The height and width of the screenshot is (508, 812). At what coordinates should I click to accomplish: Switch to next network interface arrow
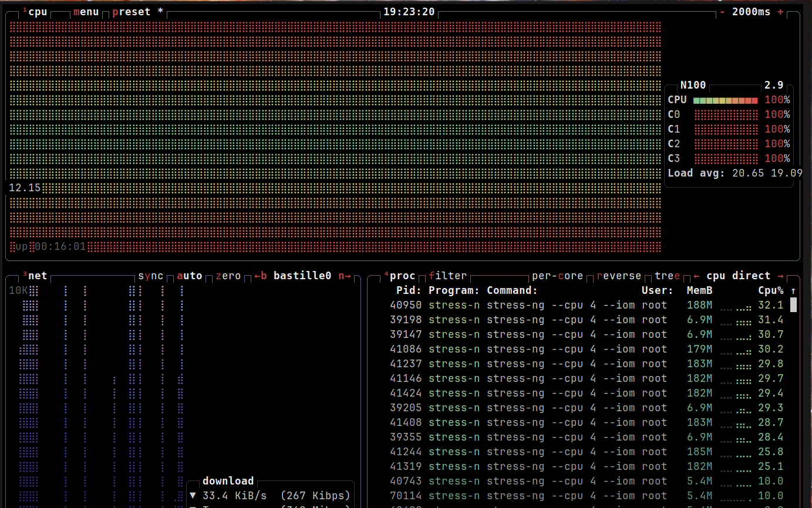tap(345, 276)
